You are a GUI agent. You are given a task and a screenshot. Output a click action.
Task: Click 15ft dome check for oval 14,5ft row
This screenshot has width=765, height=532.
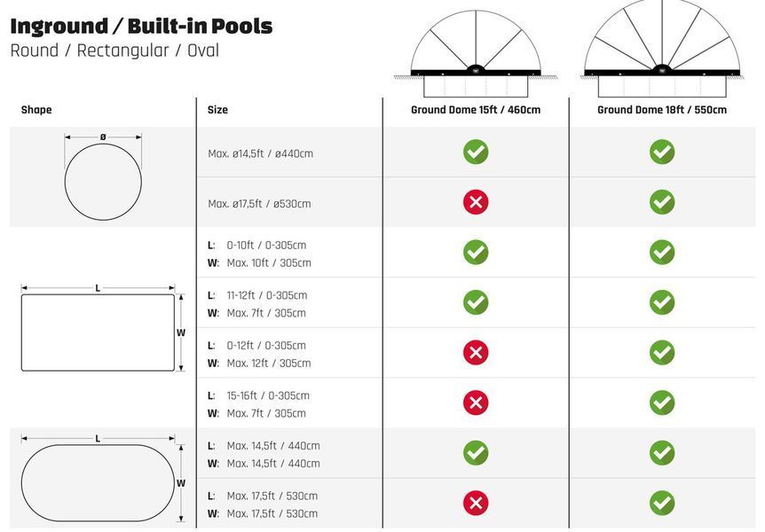pyautogui.click(x=476, y=453)
